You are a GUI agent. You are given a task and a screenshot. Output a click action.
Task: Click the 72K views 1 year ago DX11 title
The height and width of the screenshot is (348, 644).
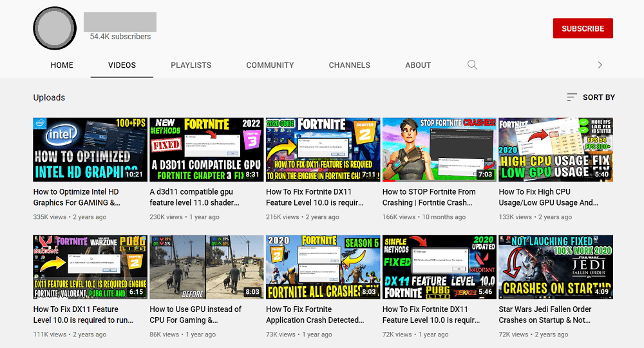tap(431, 314)
